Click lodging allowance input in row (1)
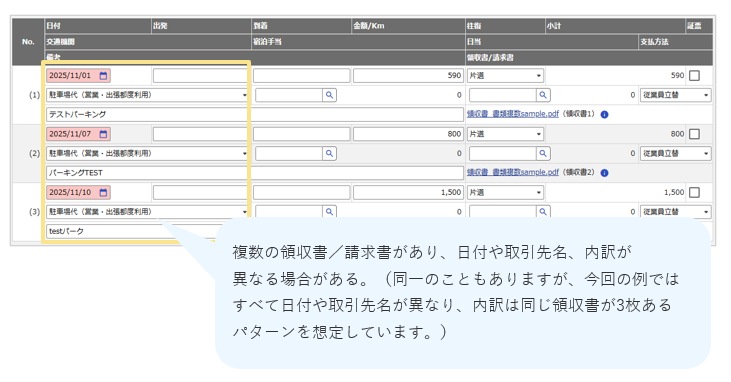The width and height of the screenshot is (731, 382). pyautogui.click(x=289, y=95)
